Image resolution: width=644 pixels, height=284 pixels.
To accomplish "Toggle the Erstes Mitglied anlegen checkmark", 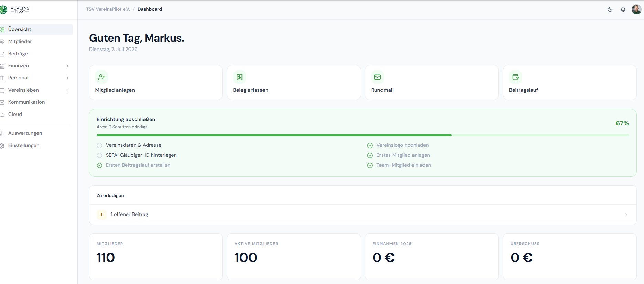I will [370, 155].
